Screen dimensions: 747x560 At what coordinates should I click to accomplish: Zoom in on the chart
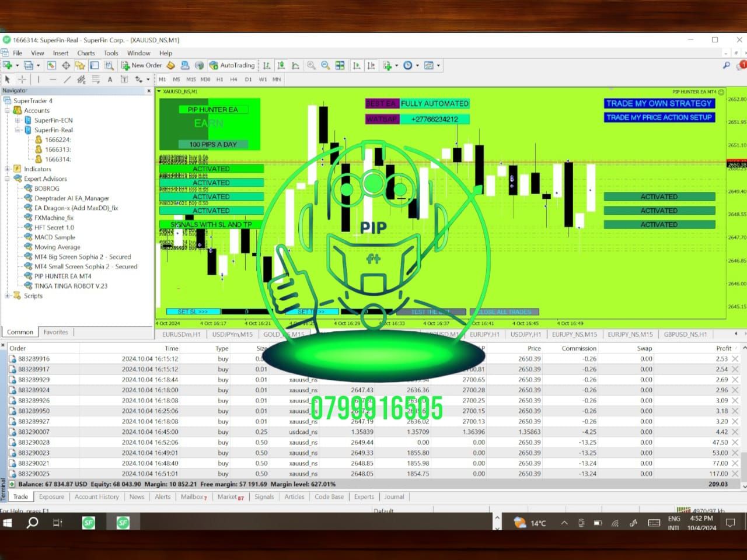(x=312, y=65)
